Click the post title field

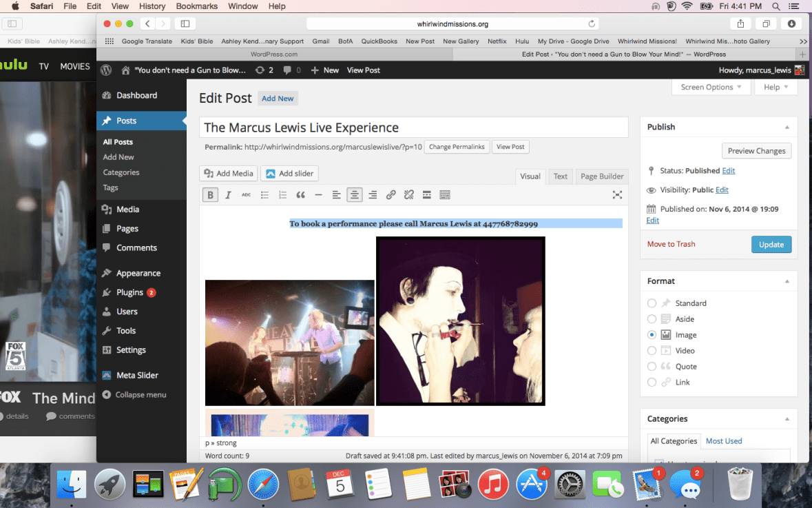pos(413,127)
